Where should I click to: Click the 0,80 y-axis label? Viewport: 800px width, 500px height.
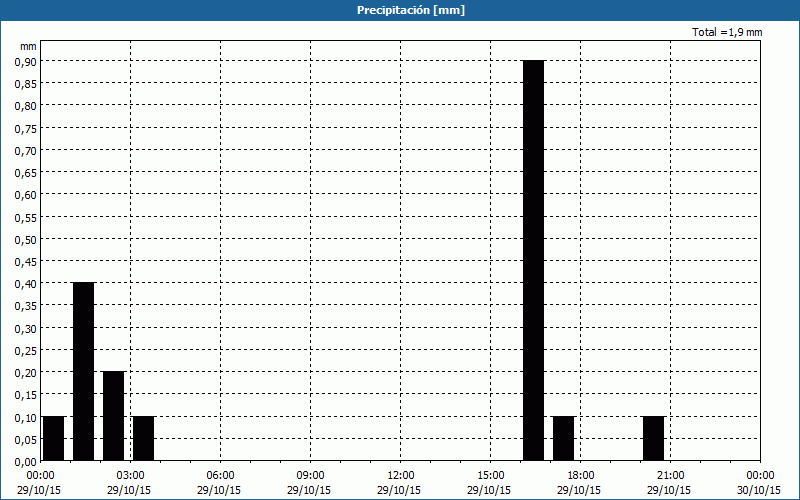26,106
